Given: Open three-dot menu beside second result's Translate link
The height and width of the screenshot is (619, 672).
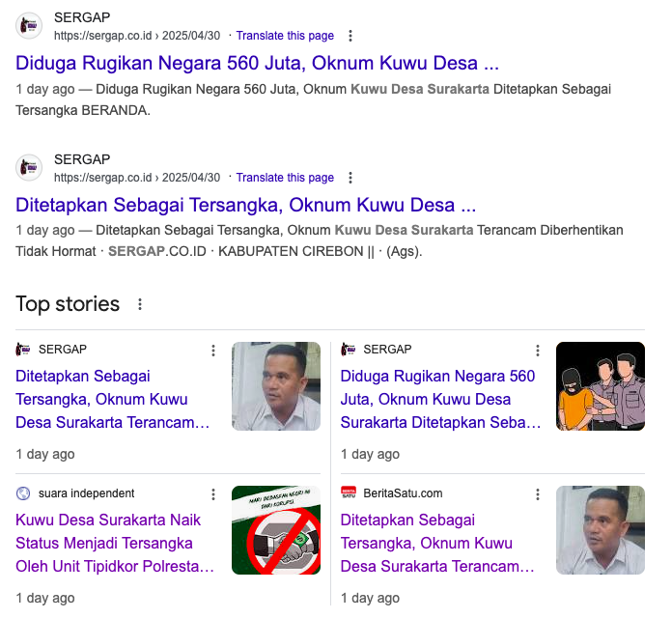Looking at the screenshot, I should [350, 178].
